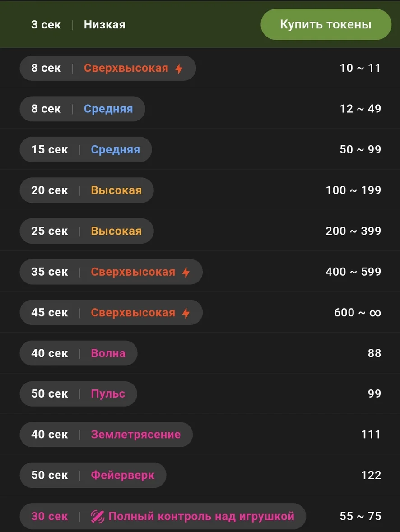Viewport: 400px width, 532px height.
Task: Click the lightning icon on 45 сек Сверхвысокая
Action: click(186, 313)
